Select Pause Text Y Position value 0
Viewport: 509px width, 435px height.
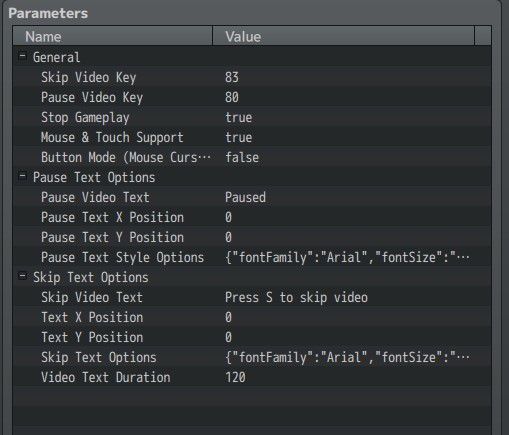tap(228, 237)
